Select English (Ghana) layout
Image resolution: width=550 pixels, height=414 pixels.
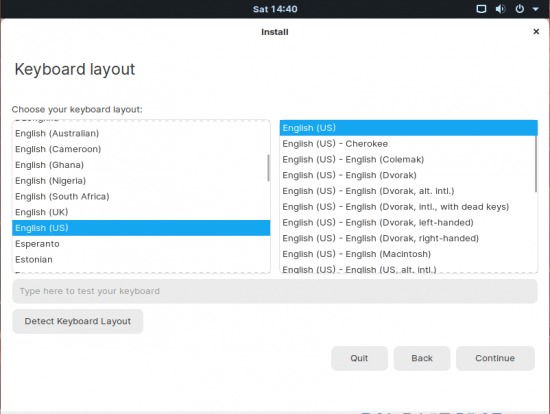tap(141, 165)
